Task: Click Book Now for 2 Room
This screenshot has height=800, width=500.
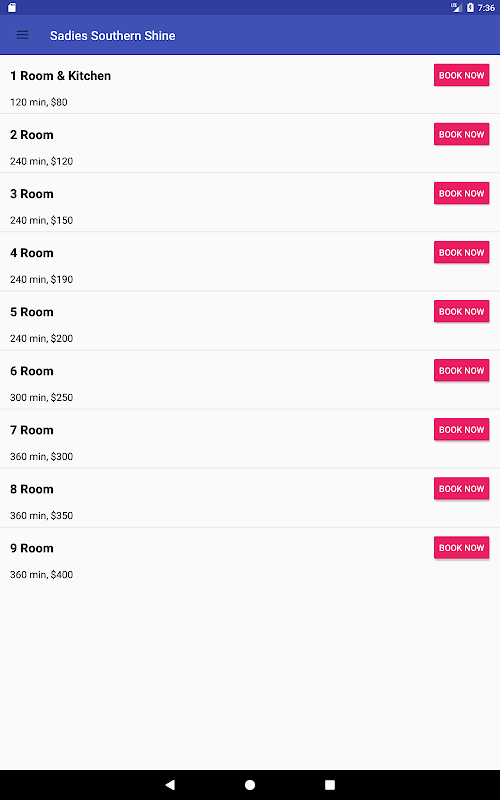Action: click(461, 134)
